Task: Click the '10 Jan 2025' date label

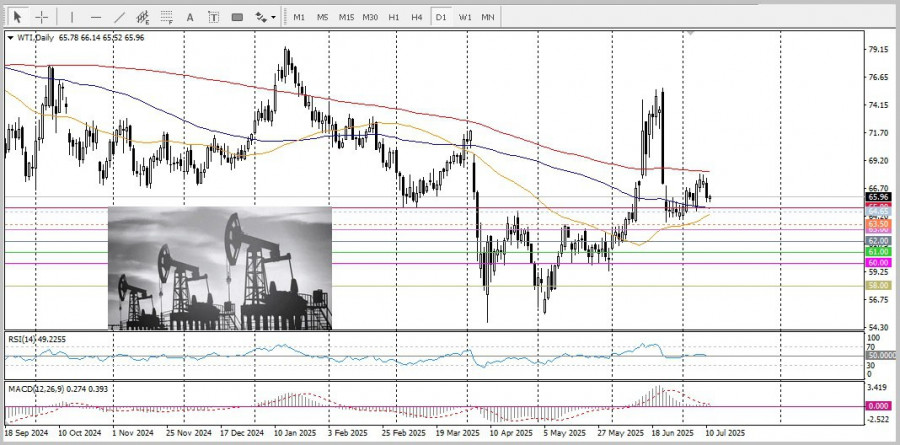Action: [296, 432]
